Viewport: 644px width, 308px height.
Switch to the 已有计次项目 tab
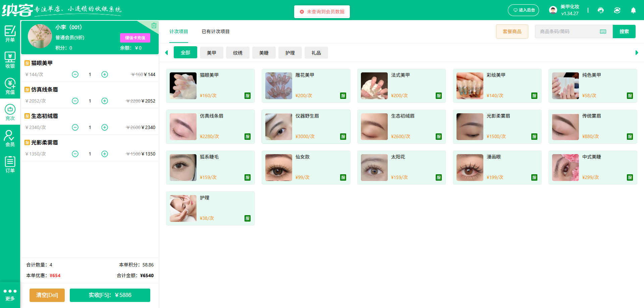[x=215, y=31]
